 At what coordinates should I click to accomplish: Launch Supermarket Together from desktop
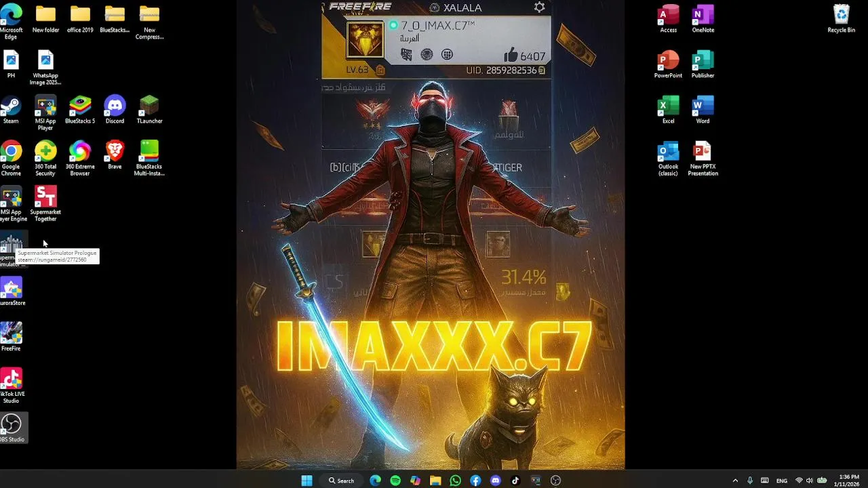coord(45,203)
